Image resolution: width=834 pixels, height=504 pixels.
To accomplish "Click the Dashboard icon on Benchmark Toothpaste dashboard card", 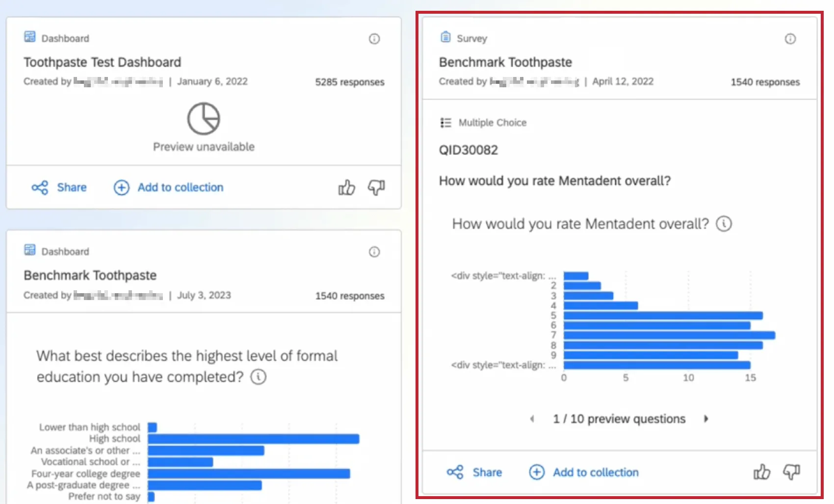I will pos(30,250).
